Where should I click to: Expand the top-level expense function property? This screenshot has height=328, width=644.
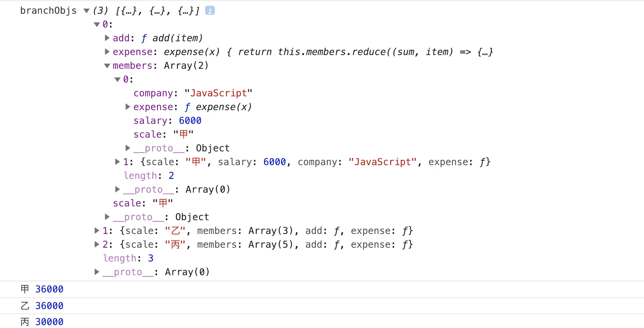[x=107, y=52]
